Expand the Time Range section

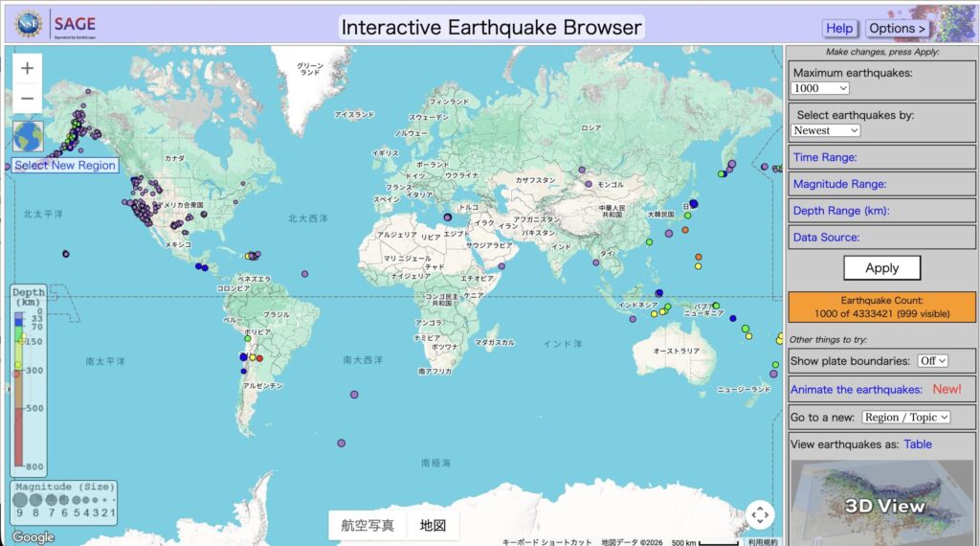point(825,157)
